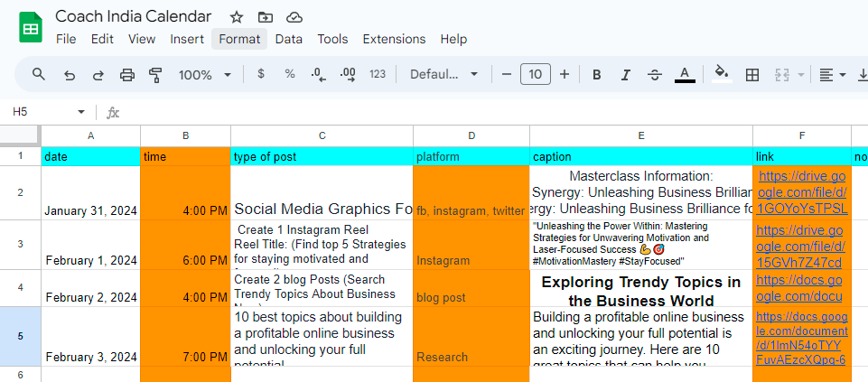This screenshot has height=382, width=868.
Task: Click the search magnifier in toolbar
Action: [38, 75]
